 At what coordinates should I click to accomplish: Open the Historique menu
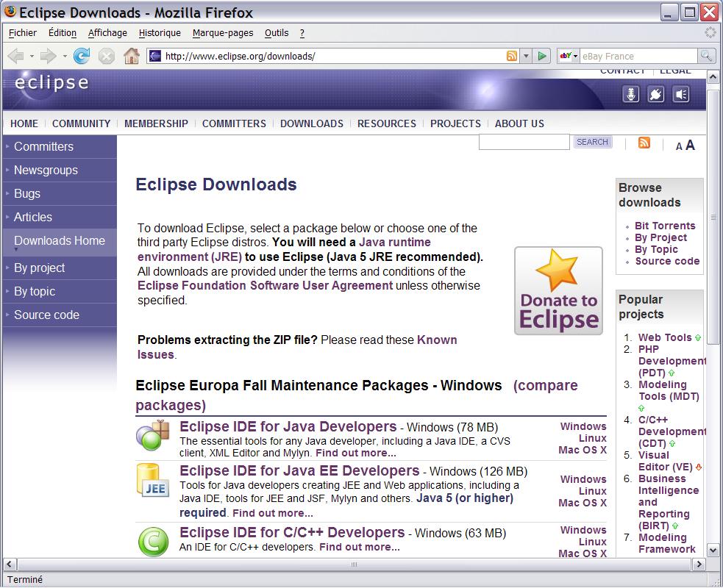coord(160,33)
